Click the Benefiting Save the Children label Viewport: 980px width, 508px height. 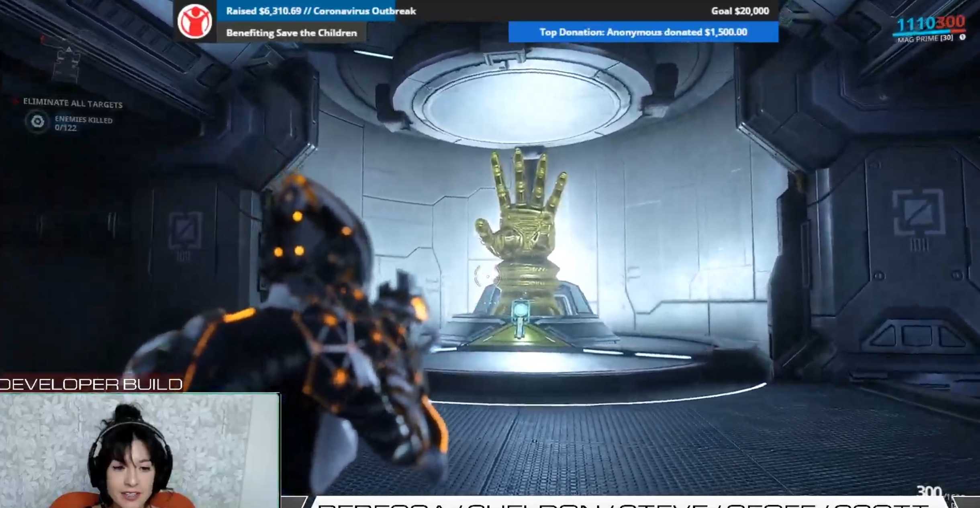[x=291, y=33]
